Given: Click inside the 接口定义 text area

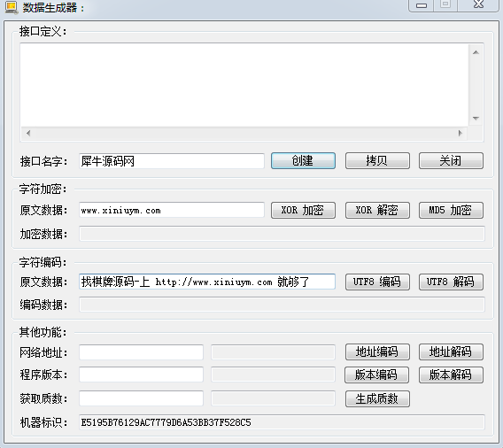Looking at the screenshot, I should pos(244,85).
